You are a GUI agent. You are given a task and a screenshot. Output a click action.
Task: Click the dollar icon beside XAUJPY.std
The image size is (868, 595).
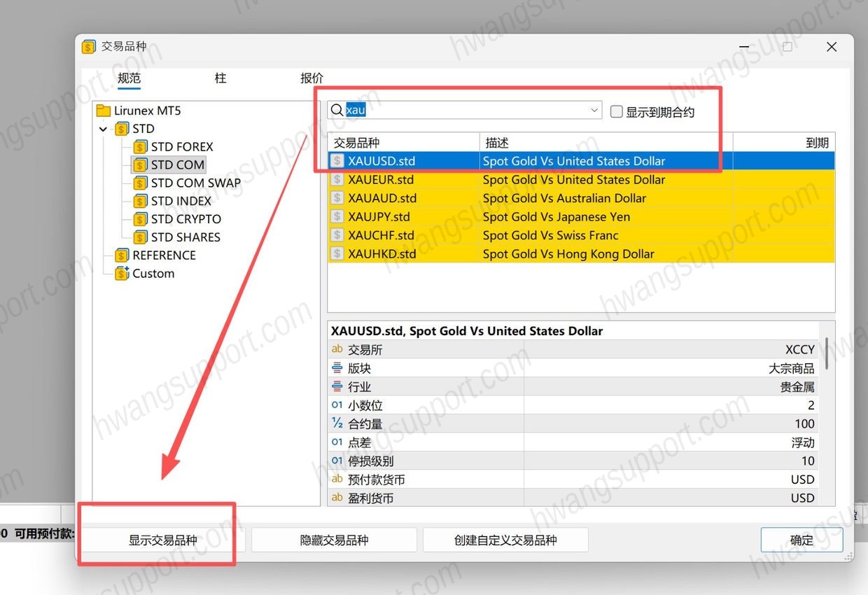(x=337, y=217)
